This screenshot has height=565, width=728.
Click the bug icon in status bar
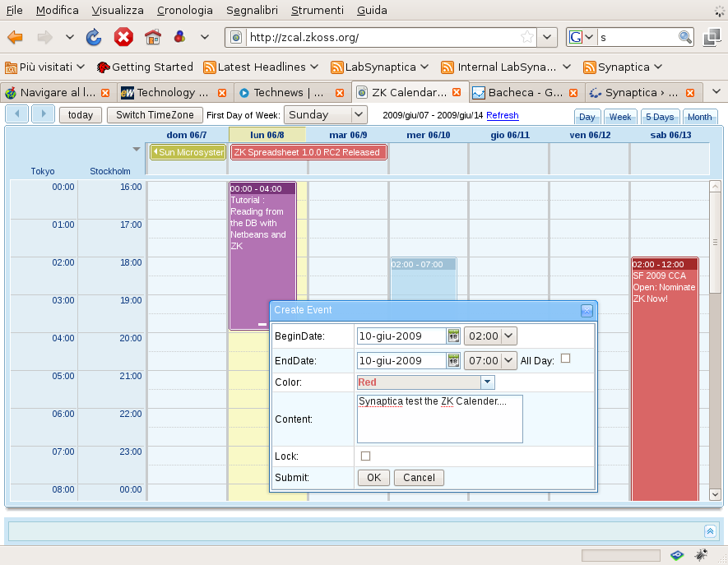pyautogui.click(x=701, y=555)
